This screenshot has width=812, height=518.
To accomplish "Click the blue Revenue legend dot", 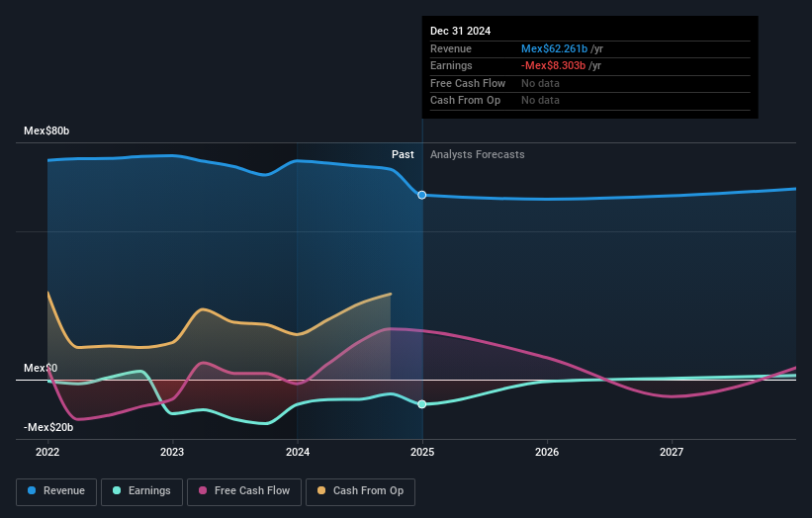I will [32, 490].
